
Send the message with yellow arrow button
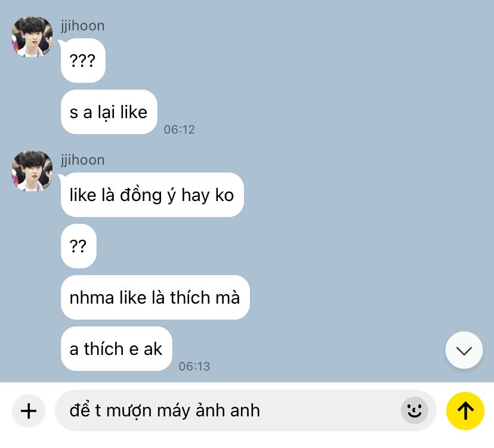tap(465, 411)
